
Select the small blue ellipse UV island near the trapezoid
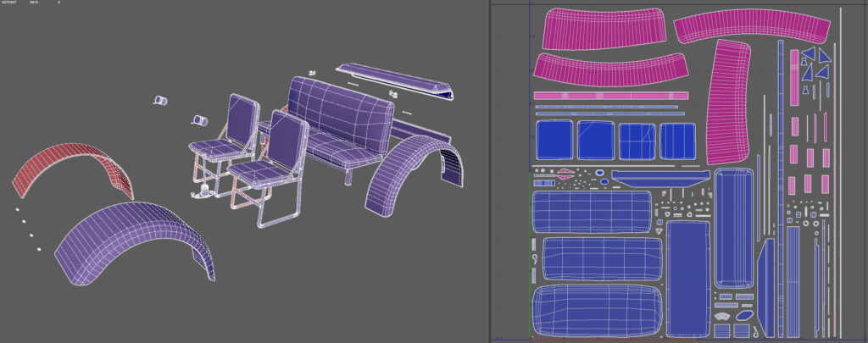point(604,181)
